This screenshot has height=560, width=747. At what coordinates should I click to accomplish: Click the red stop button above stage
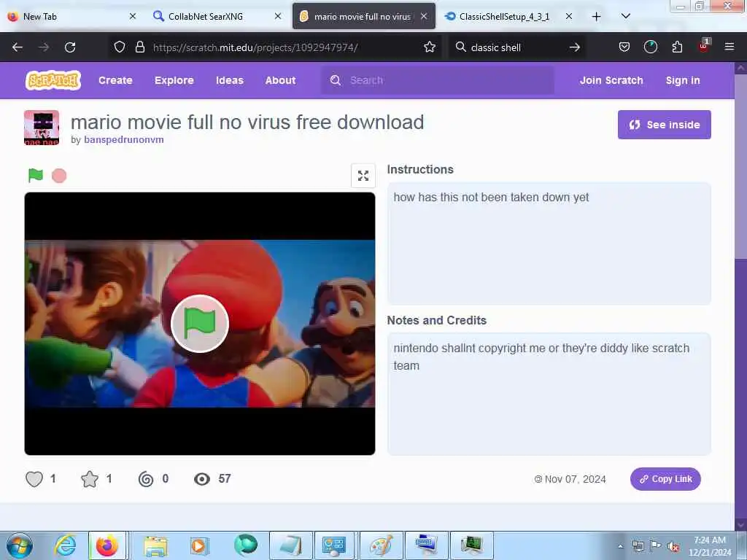tap(59, 176)
